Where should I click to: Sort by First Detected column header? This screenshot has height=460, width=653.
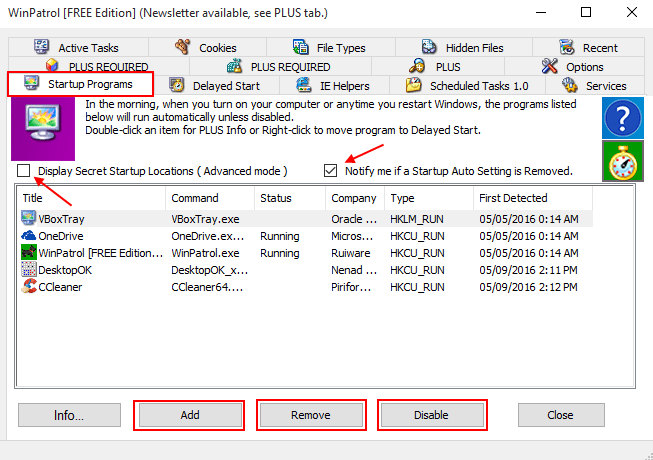[533, 198]
